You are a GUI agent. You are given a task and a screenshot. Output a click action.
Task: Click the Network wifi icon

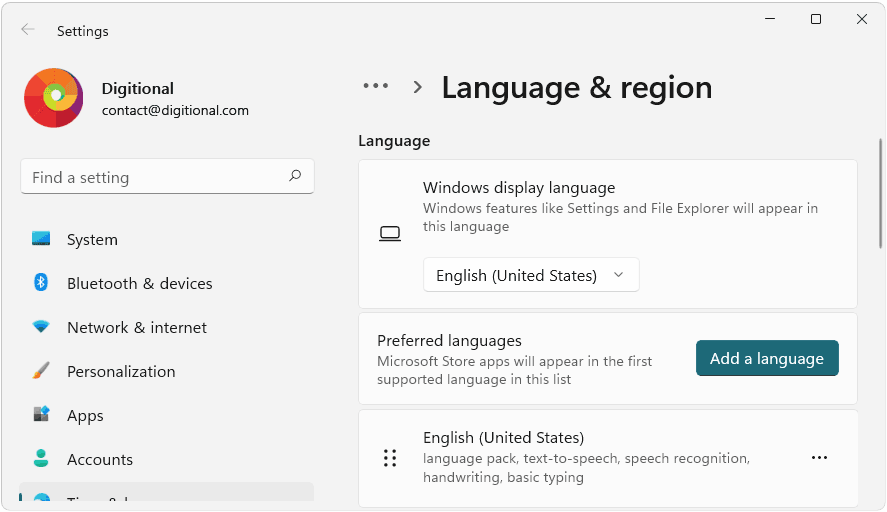(41, 326)
